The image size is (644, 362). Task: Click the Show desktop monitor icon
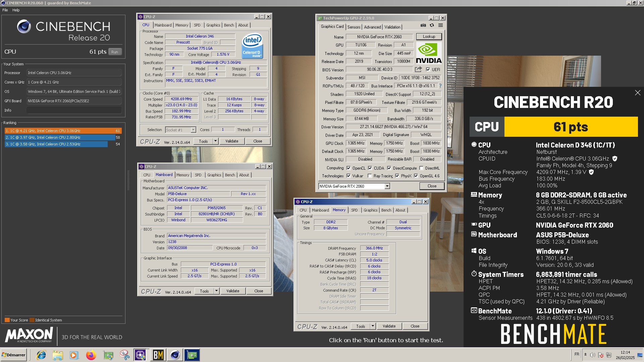click(x=640, y=355)
